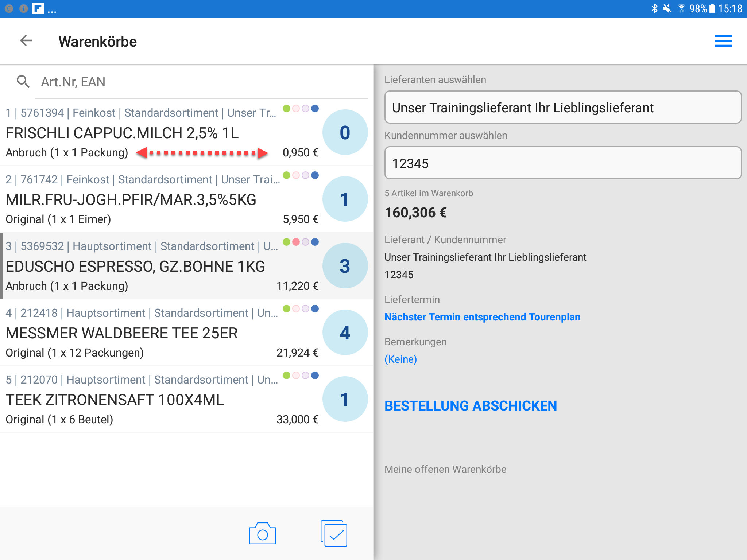
Task: Tap quantity bubble for FRISCHLI CAPPUC.MILCH
Action: tap(345, 132)
